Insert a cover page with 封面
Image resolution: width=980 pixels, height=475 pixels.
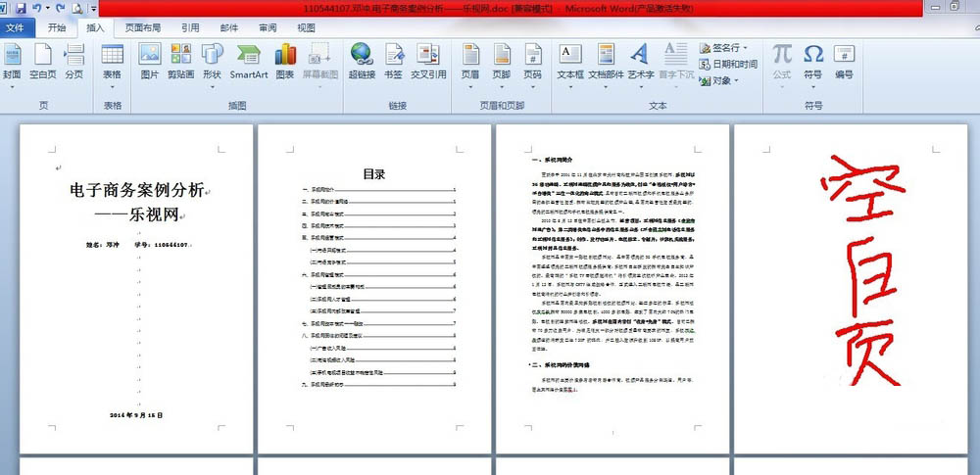11,63
